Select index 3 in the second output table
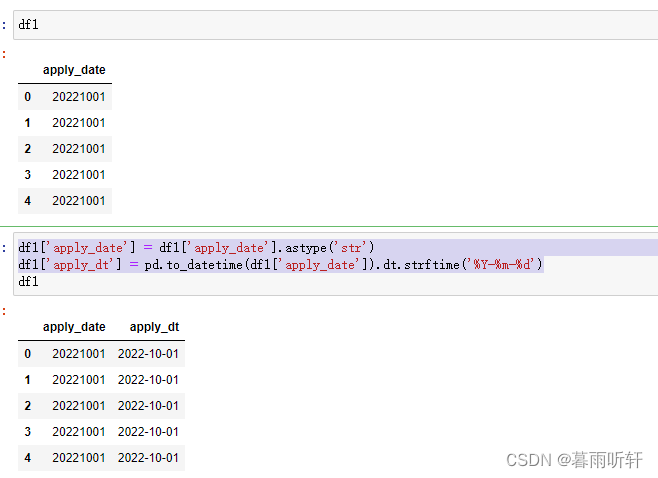Viewport: 658px width, 478px height. (x=28, y=432)
